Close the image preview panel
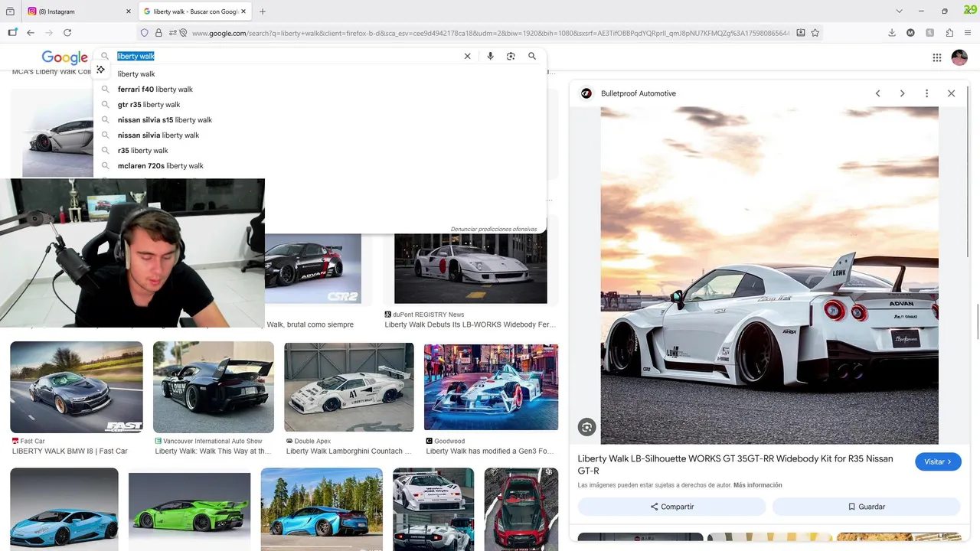Screen dimensions: 980x551 point(951,93)
